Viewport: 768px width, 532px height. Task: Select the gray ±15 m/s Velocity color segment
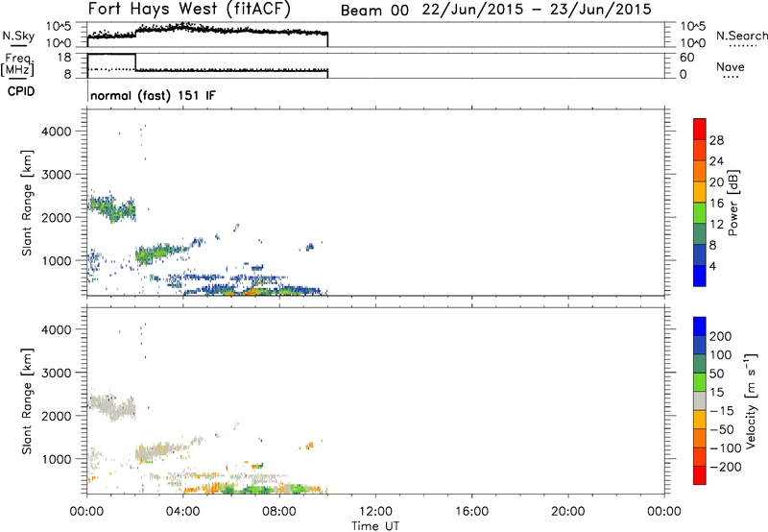click(700, 401)
